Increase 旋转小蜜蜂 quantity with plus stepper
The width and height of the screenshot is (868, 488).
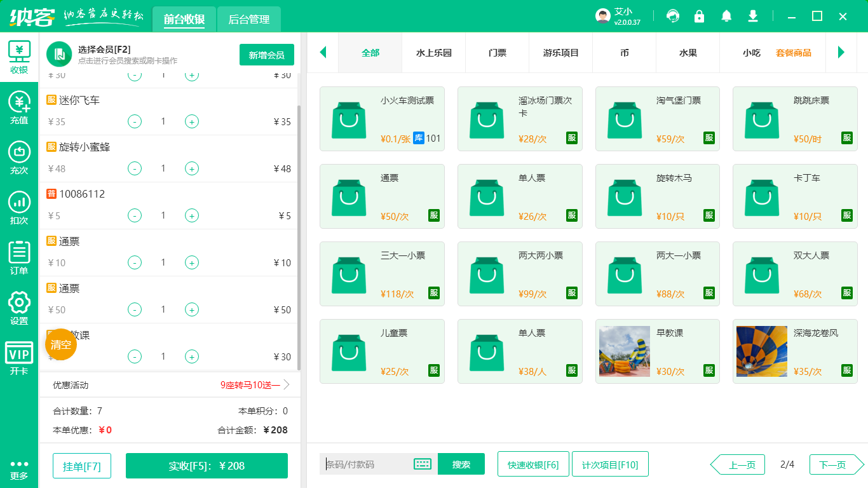click(x=191, y=168)
